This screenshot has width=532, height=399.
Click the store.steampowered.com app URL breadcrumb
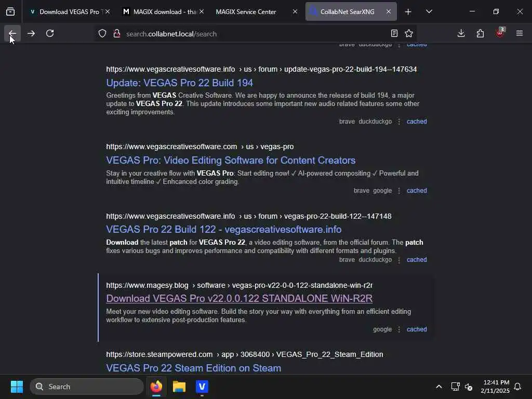(x=245, y=354)
